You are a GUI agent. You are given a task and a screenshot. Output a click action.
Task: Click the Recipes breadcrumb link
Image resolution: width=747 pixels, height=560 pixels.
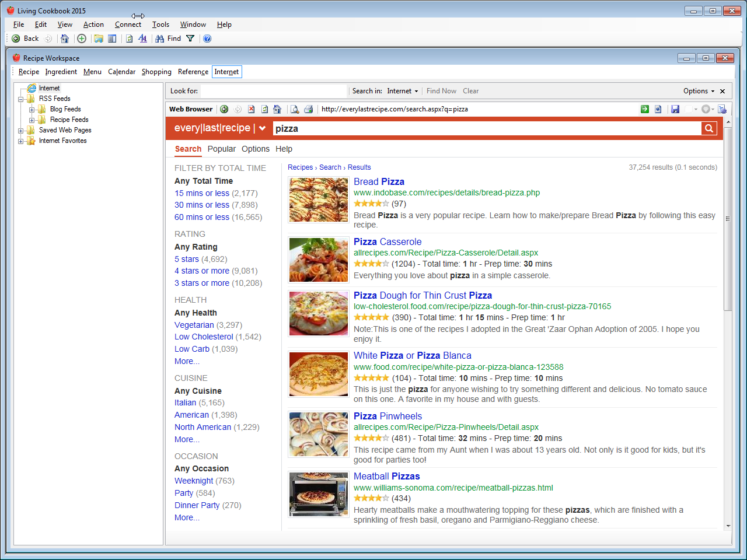(300, 167)
